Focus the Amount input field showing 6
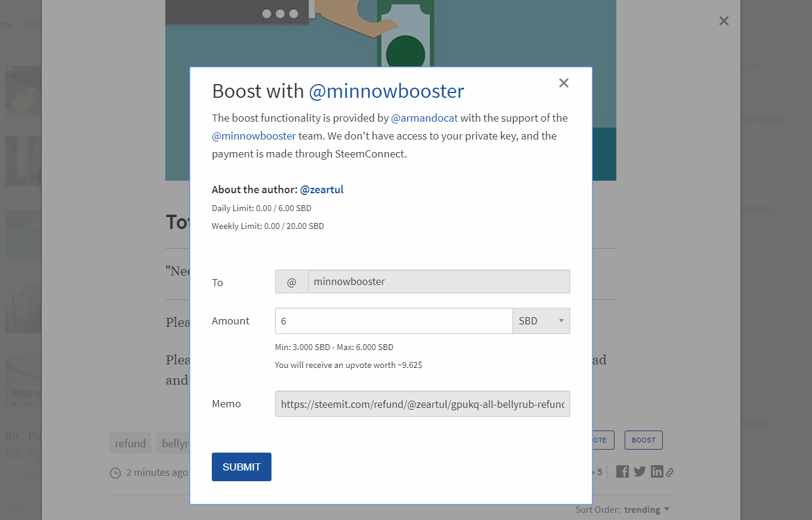 tap(394, 321)
